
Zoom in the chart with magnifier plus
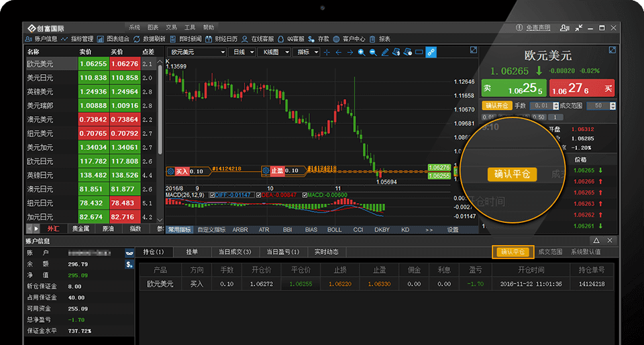click(362, 52)
